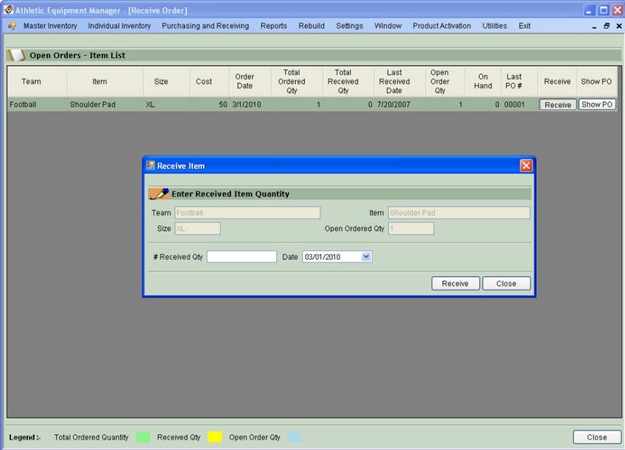The image size is (625, 450).
Task: Click the disabled Open Ordered Qty field
Action: click(411, 228)
